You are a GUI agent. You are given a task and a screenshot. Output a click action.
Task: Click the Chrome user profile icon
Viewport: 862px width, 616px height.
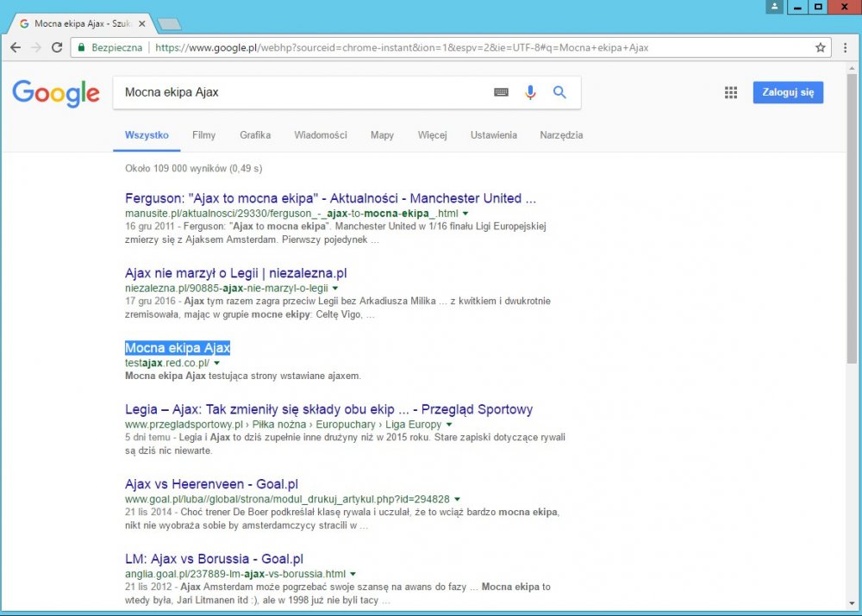(774, 7)
